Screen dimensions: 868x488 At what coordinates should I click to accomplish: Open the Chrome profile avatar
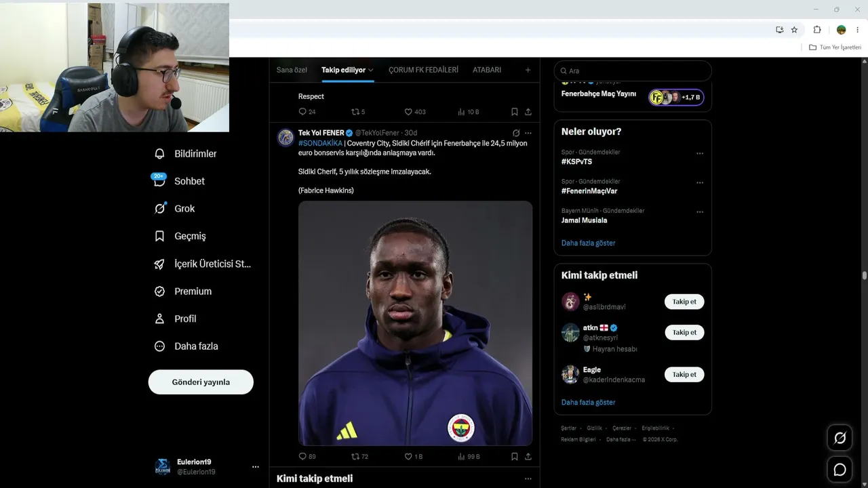(x=842, y=30)
